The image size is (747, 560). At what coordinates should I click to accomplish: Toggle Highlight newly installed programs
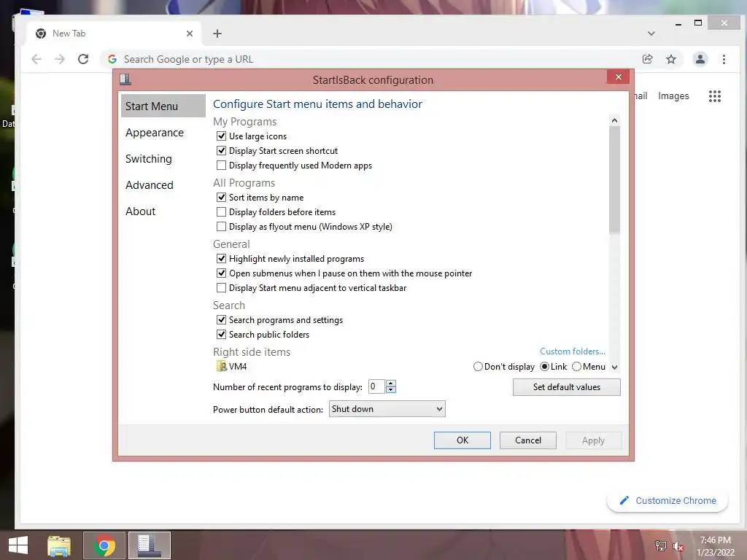tap(221, 259)
